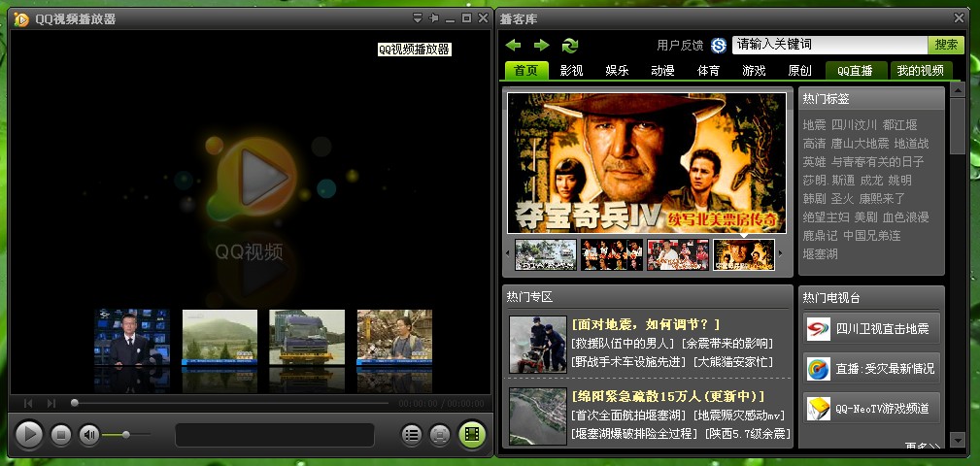This screenshot has height=466, width=980.
Task: Open 用户反馈 link
Action: (x=680, y=45)
